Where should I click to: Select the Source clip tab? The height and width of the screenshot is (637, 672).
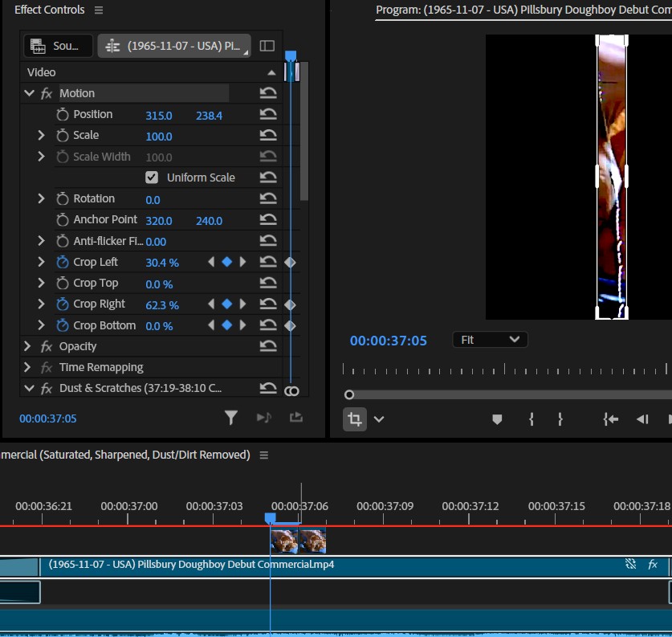(59, 46)
